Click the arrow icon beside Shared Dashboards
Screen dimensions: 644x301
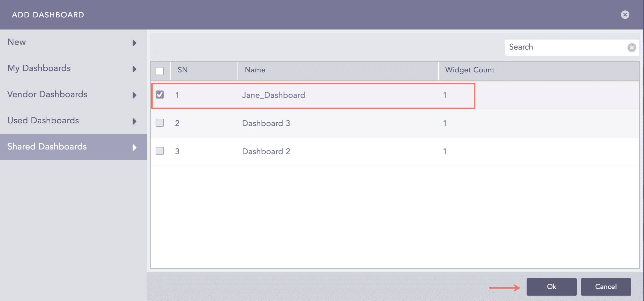pyautogui.click(x=135, y=147)
